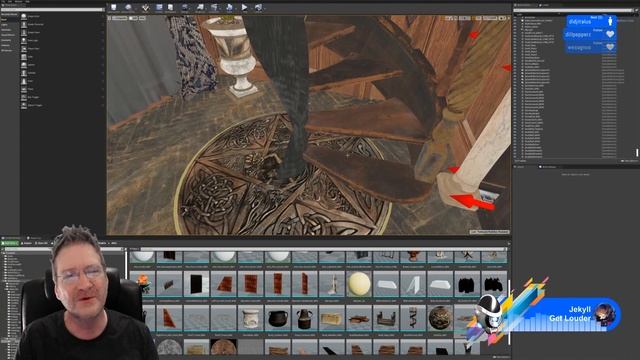This screenshot has width=640, height=360.
Task: Select the Box Trigger icon in Place panel
Action: (24, 97)
